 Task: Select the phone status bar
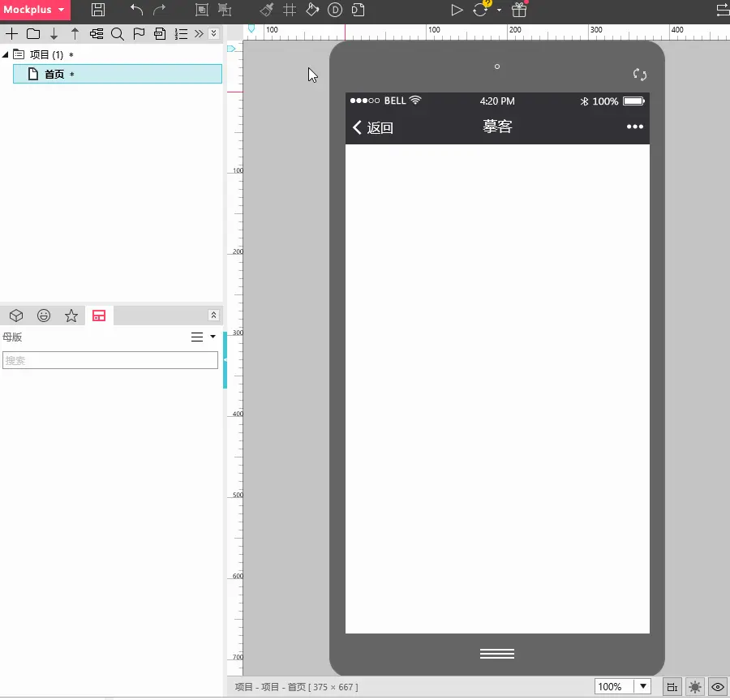(x=497, y=101)
